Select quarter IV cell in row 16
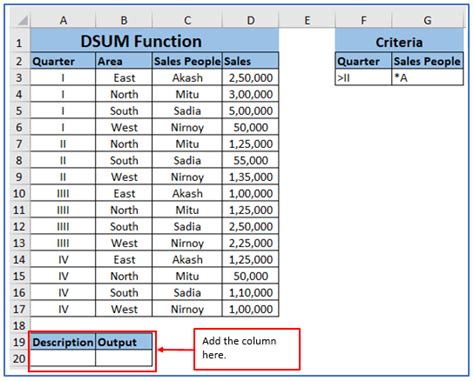 coord(63,292)
